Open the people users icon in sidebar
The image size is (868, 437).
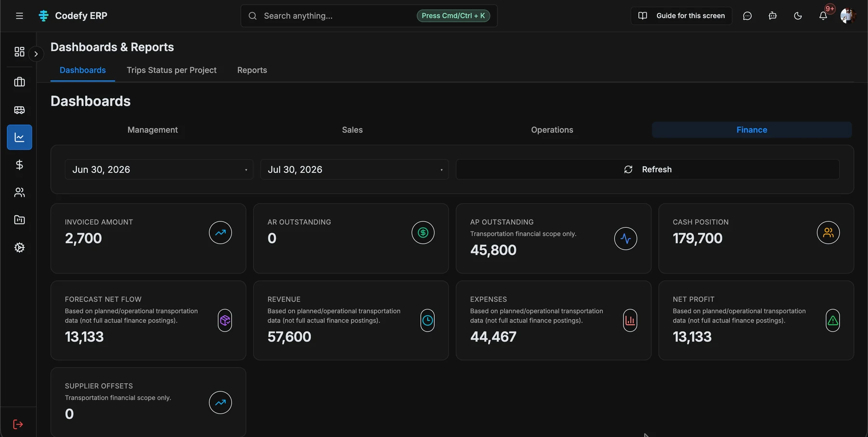pyautogui.click(x=19, y=192)
